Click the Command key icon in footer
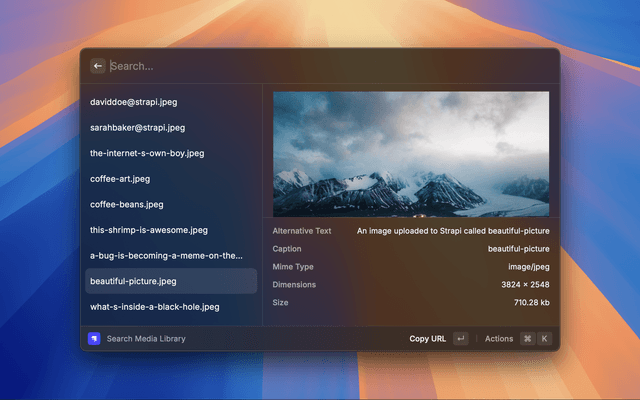The height and width of the screenshot is (400, 640). click(x=527, y=339)
